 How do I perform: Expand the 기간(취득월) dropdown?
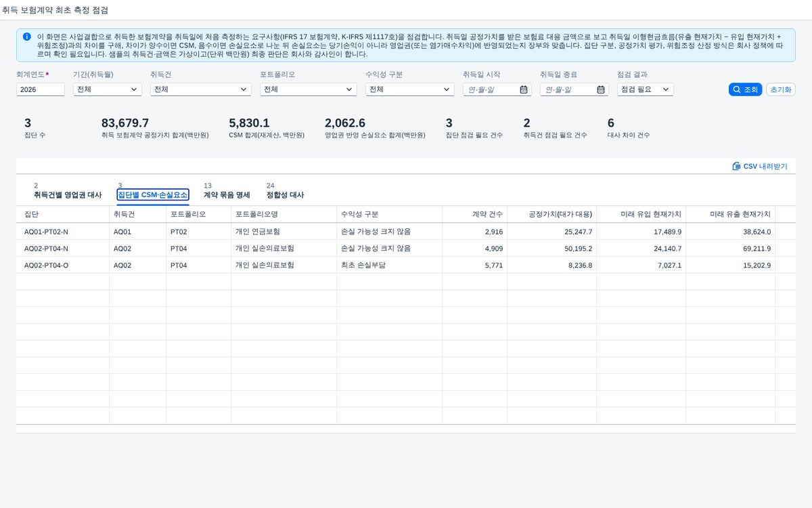(108, 89)
